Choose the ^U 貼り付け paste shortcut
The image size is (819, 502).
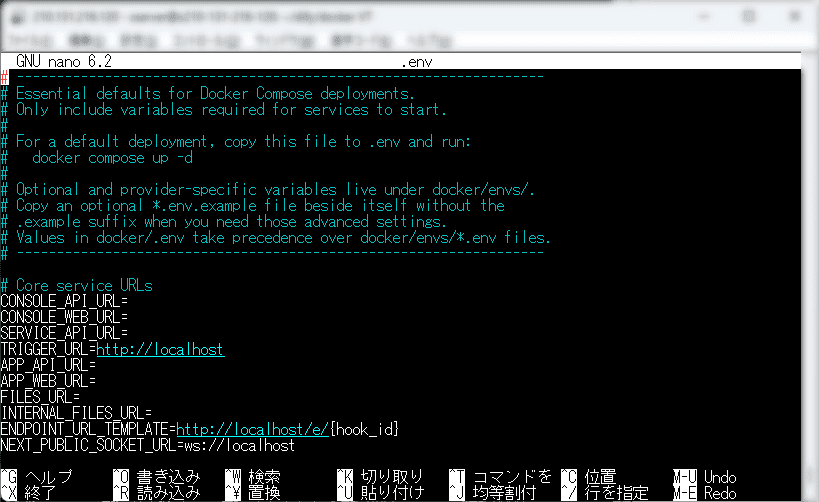tap(380, 493)
